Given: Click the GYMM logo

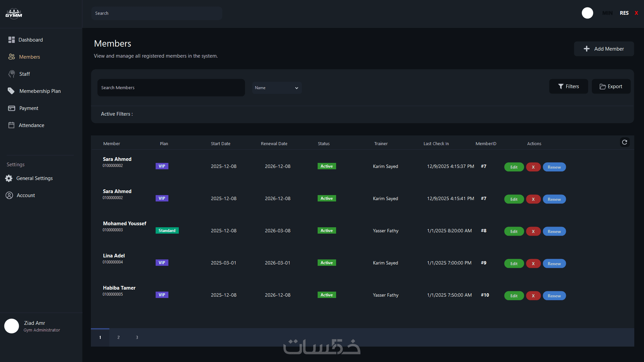Looking at the screenshot, I should pyautogui.click(x=14, y=14).
